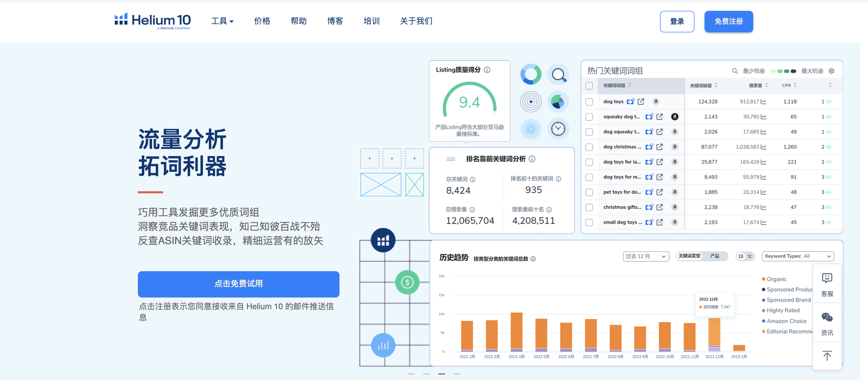
Task: Click the clock icon in tool grid
Action: 558,129
